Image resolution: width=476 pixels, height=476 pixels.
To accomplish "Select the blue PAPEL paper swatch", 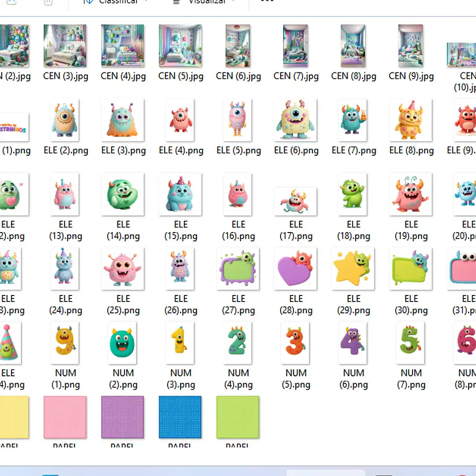I will click(180, 417).
